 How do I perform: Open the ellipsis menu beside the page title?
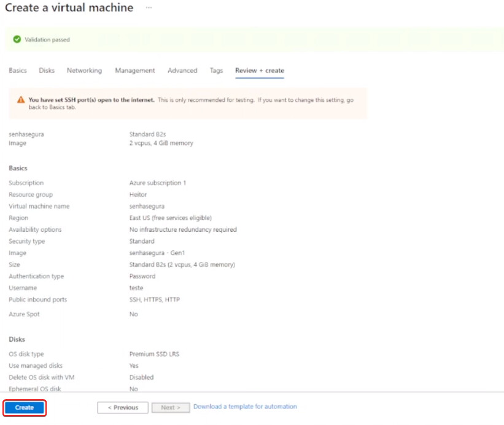(149, 7)
